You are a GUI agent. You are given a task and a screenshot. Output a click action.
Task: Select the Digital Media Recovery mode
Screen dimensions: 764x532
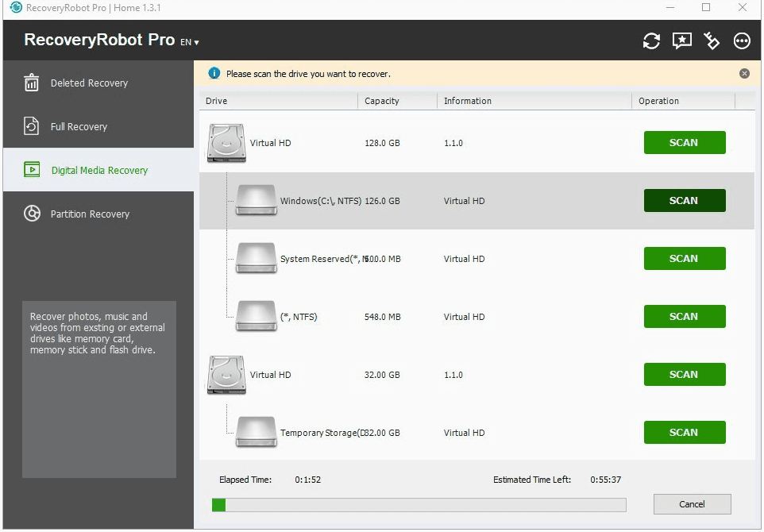point(98,170)
